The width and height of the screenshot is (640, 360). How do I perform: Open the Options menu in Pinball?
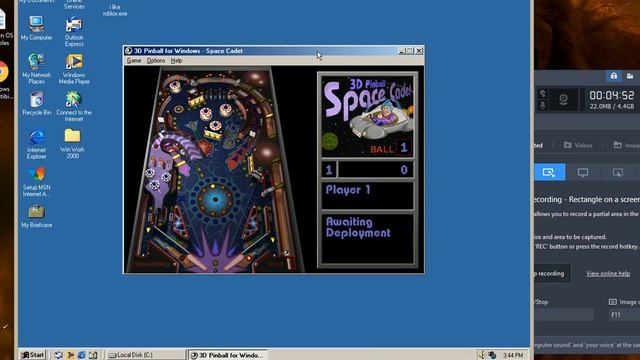[x=156, y=60]
